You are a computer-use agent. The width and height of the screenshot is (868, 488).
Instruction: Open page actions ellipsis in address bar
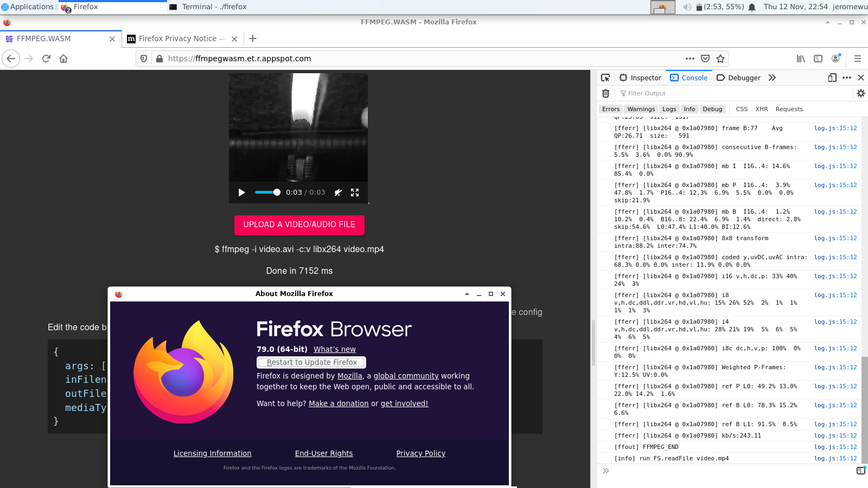click(690, 59)
